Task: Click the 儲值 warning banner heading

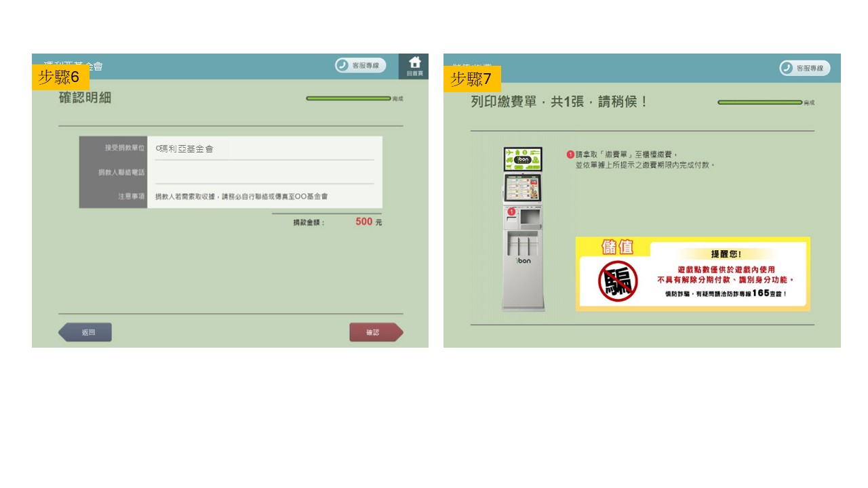Action: [617, 247]
